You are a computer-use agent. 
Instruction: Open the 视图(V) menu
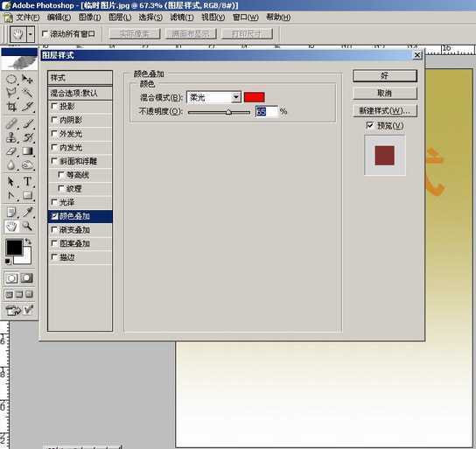tap(213, 18)
